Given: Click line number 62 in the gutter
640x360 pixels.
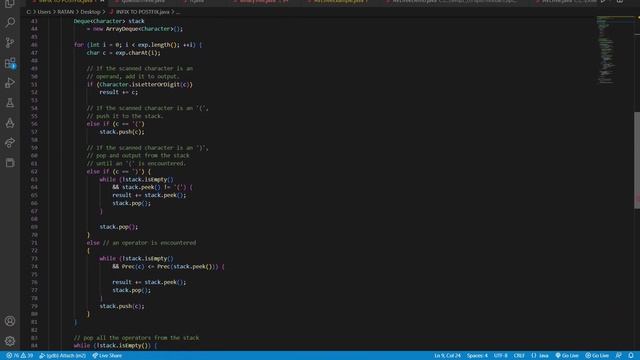Looking at the screenshot, I should (x=34, y=171).
